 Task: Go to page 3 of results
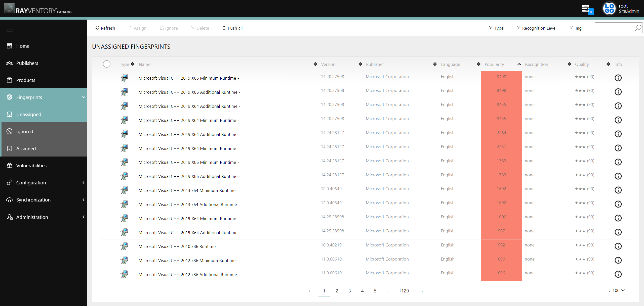pyautogui.click(x=349, y=291)
